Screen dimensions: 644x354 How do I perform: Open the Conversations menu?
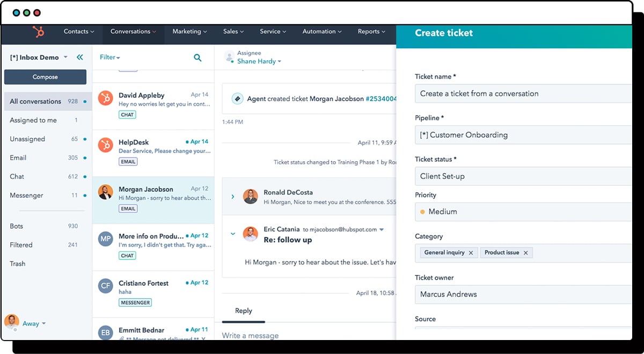click(x=133, y=32)
